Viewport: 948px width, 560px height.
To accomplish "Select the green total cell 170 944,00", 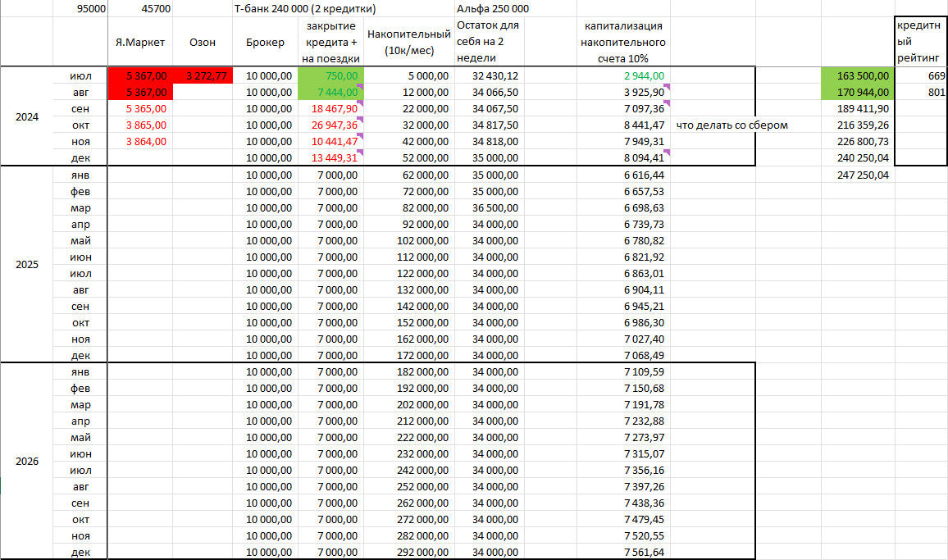I will [x=858, y=92].
